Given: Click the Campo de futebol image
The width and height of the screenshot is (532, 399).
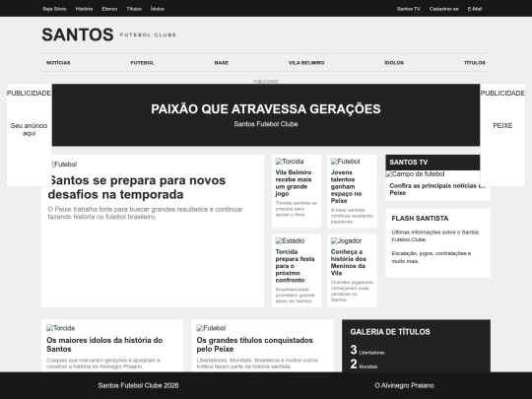Looking at the screenshot, I should [416, 174].
